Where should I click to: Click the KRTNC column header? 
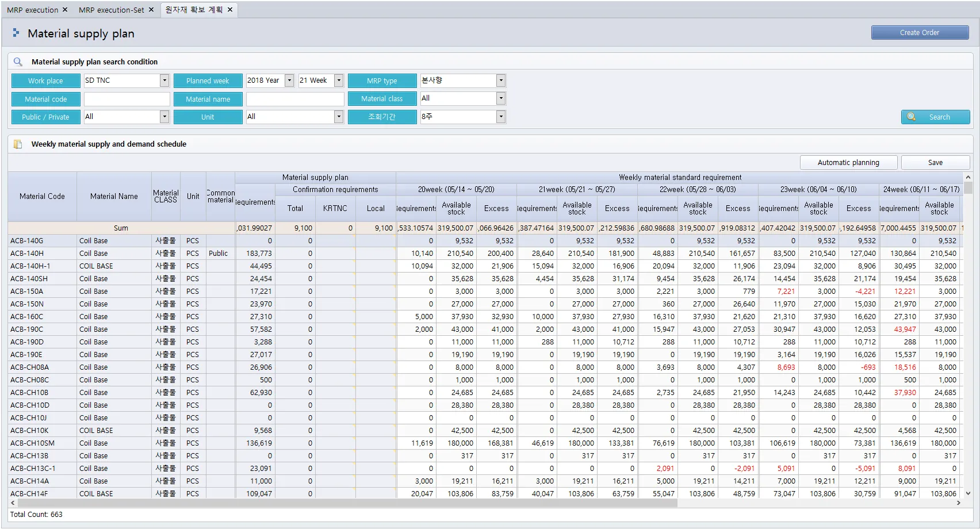click(335, 209)
